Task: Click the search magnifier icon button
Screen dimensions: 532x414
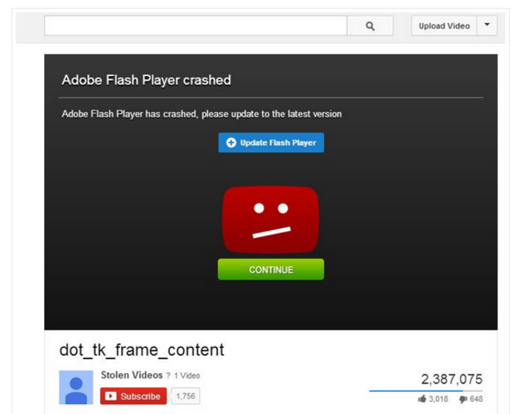Action: pos(370,25)
